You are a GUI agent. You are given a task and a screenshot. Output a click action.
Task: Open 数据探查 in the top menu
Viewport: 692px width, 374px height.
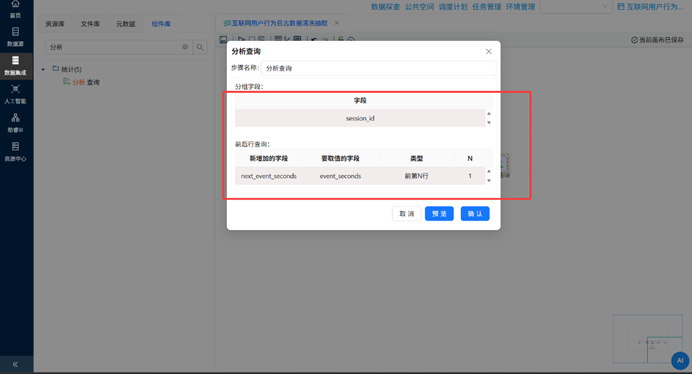[385, 7]
